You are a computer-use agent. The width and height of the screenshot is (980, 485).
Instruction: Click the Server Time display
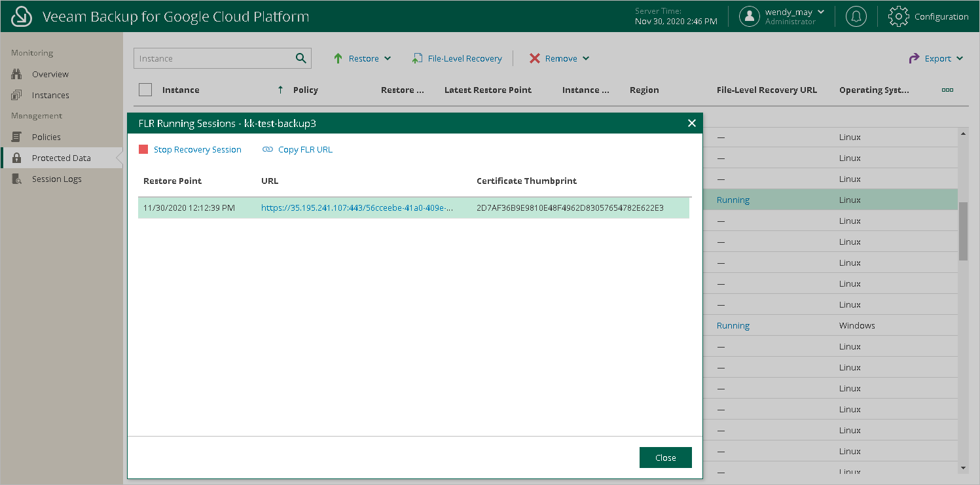676,16
